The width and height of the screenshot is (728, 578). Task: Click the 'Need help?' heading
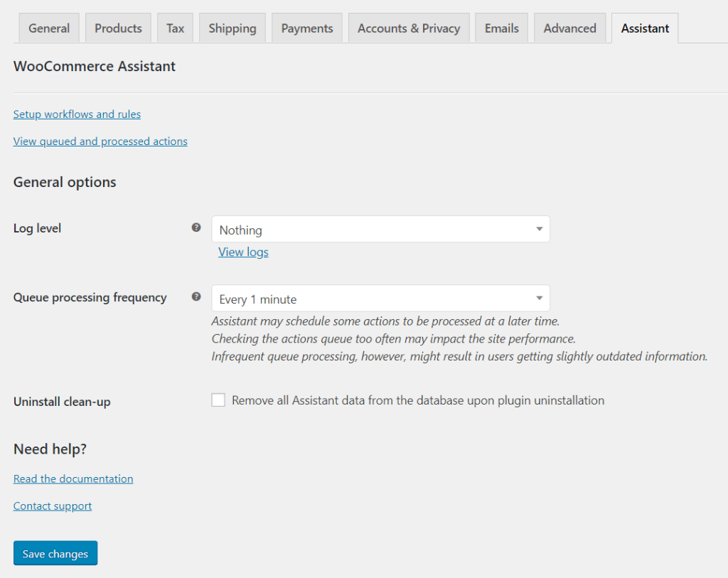point(50,449)
